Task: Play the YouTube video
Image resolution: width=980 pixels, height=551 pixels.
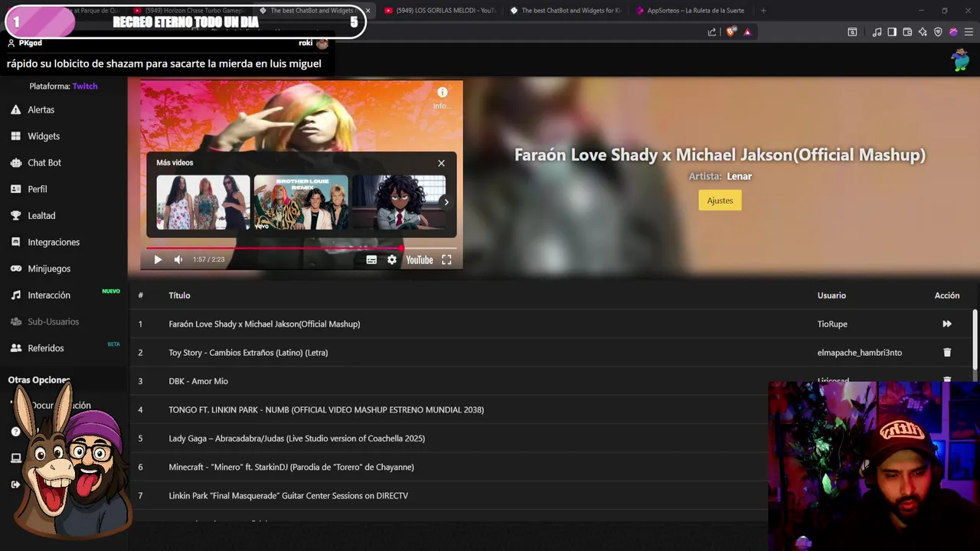Action: (158, 259)
